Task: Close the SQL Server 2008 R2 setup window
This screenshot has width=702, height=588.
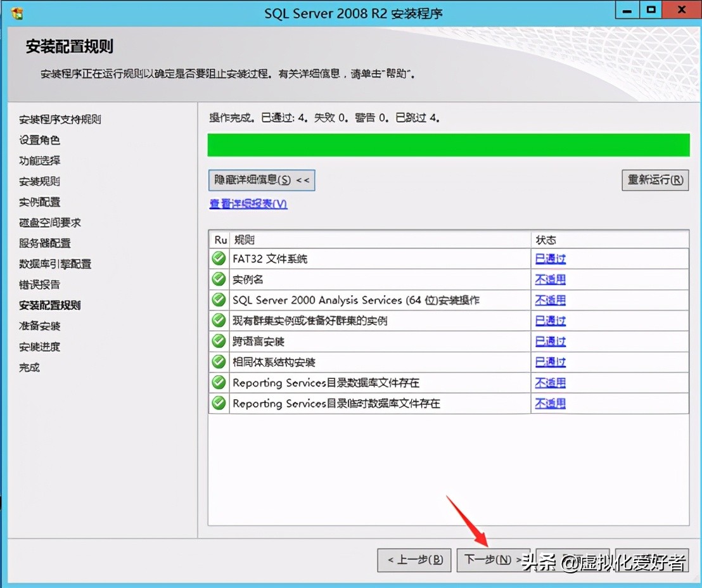Action: coord(682,10)
